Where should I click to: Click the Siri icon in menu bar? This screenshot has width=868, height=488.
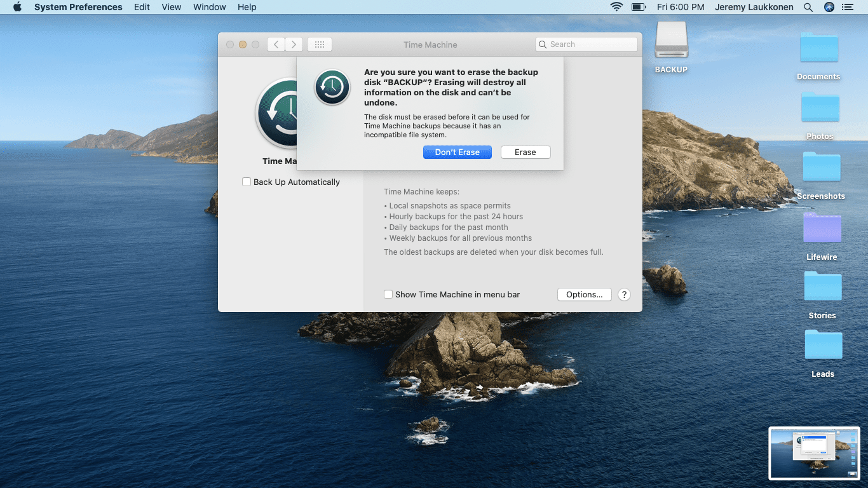pos(829,7)
